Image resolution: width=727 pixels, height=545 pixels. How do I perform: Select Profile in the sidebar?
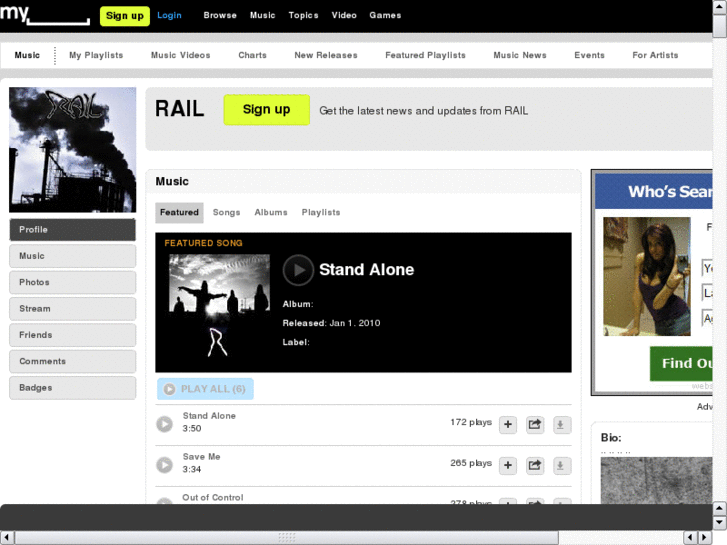coord(72,230)
